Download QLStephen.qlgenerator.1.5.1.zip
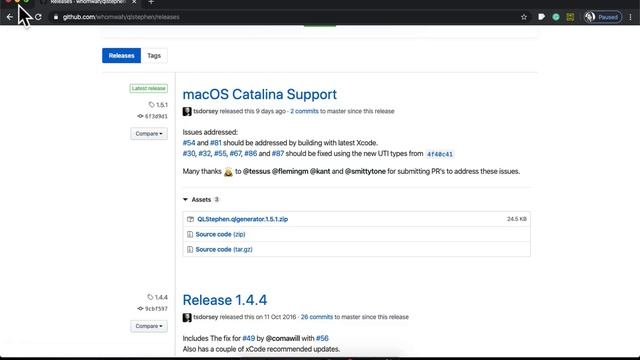Image resolution: width=640 pixels, height=360 pixels. pyautogui.click(x=242, y=219)
